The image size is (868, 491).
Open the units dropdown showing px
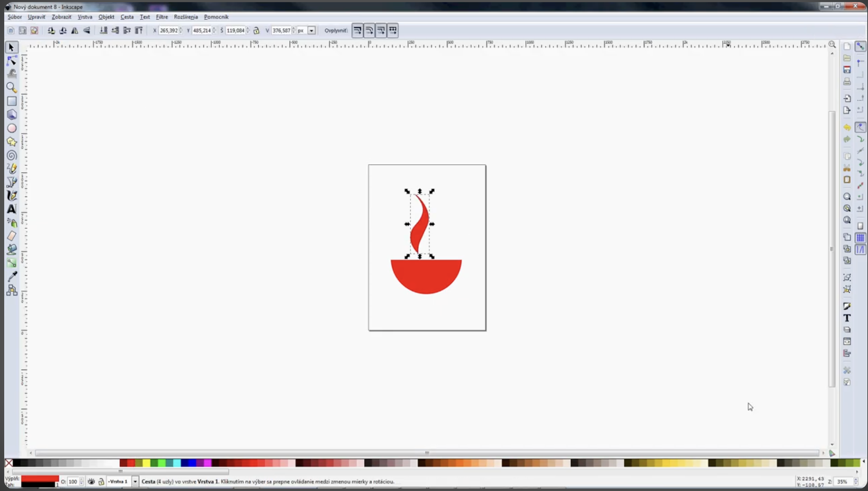pyautogui.click(x=311, y=30)
